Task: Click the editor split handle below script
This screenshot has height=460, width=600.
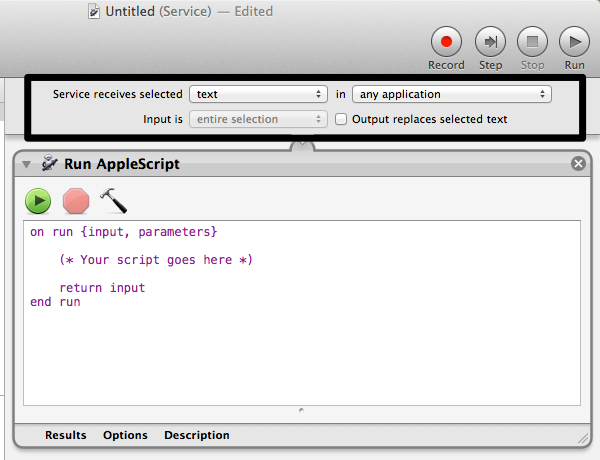Action: (x=302, y=410)
